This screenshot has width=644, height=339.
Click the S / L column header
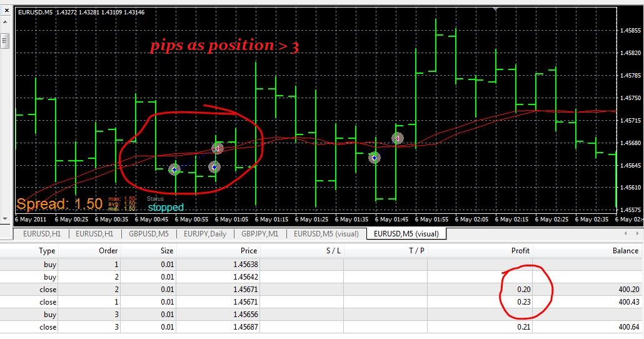click(333, 251)
